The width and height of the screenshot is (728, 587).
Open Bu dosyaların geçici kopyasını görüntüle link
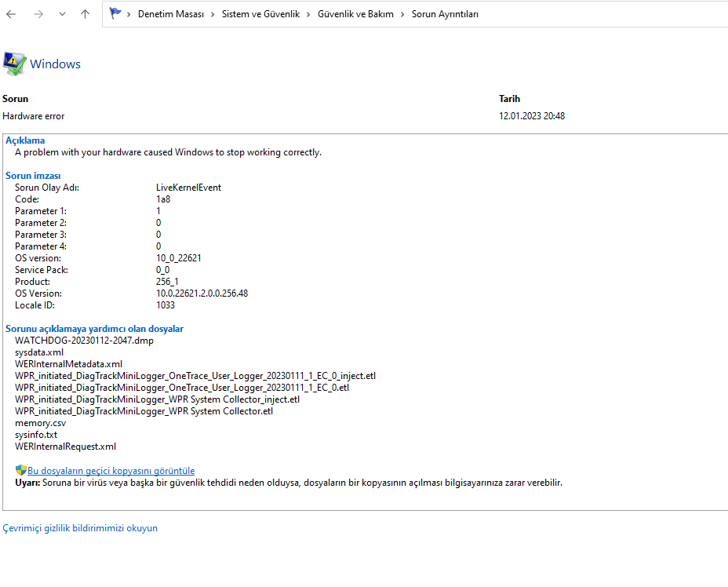[x=111, y=470]
